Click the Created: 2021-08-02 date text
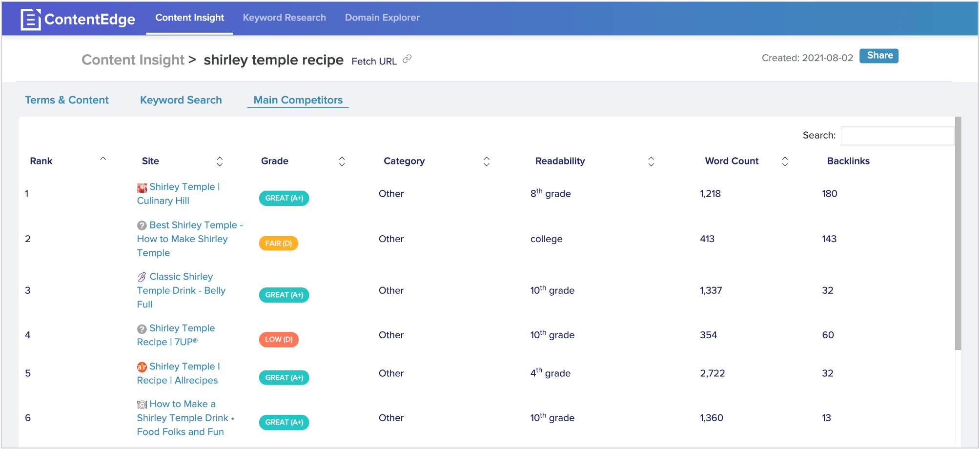The image size is (980, 449). tap(807, 58)
